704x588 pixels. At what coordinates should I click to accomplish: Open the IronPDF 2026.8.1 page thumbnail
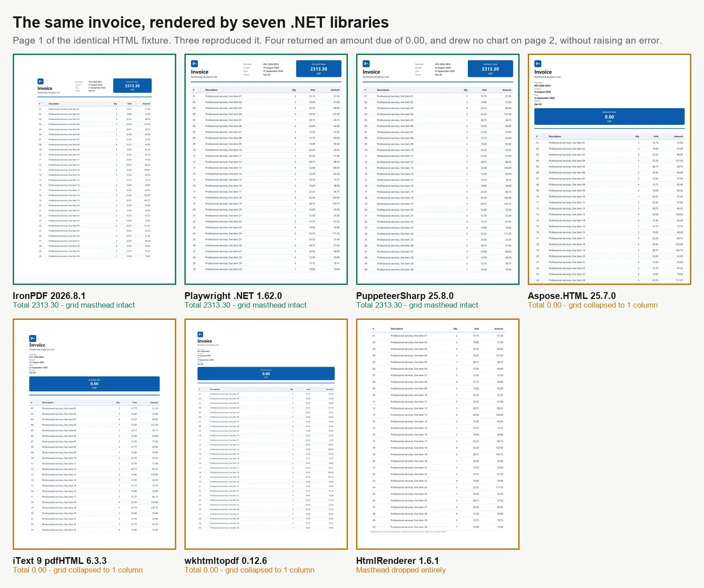pyautogui.click(x=94, y=169)
